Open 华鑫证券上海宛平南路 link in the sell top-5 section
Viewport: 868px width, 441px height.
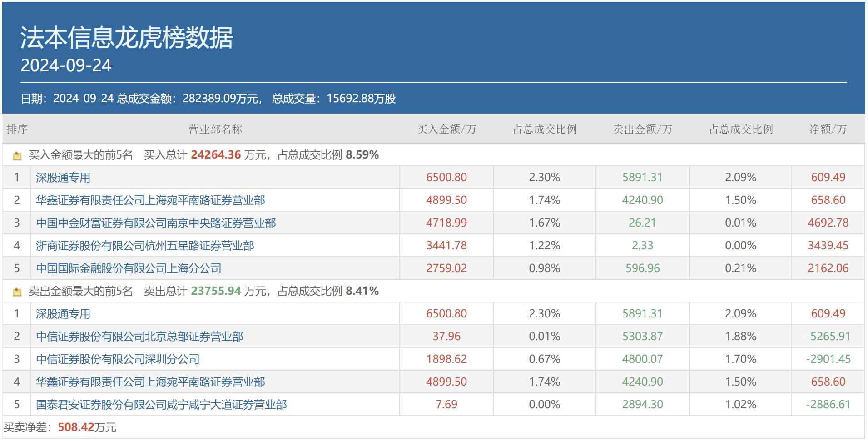(150, 382)
